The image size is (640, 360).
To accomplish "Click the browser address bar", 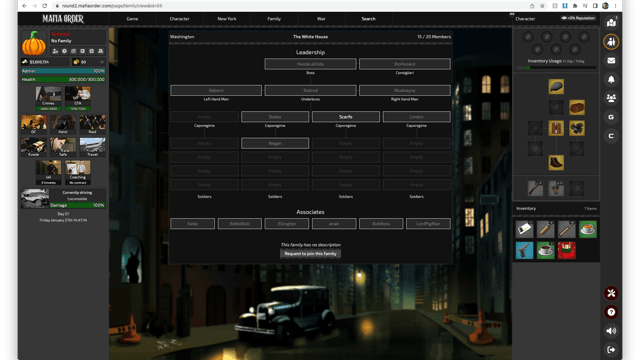I will (286, 6).
